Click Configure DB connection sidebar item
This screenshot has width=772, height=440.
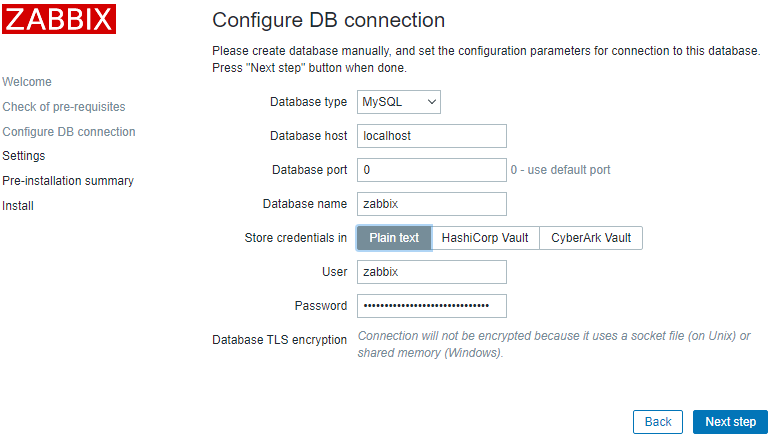69,132
